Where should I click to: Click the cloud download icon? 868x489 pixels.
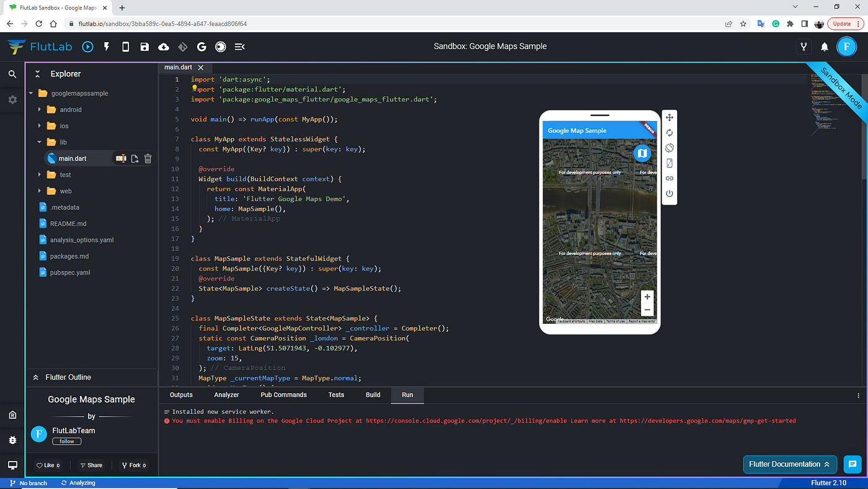pos(164,47)
